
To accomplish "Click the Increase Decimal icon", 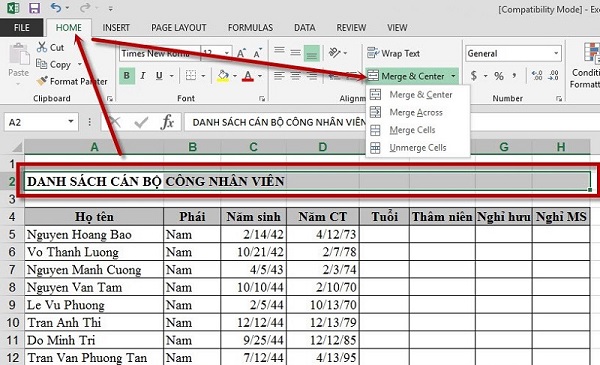I will [x=537, y=76].
